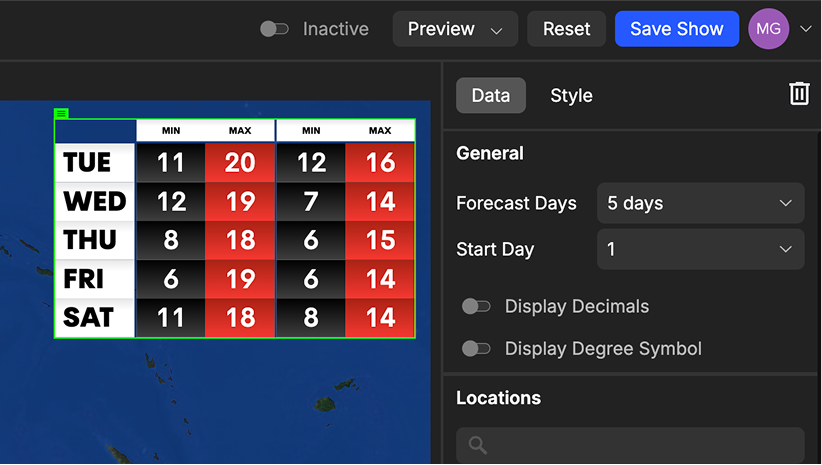This screenshot has width=822, height=465.
Task: Click the General section heading
Action: click(490, 153)
